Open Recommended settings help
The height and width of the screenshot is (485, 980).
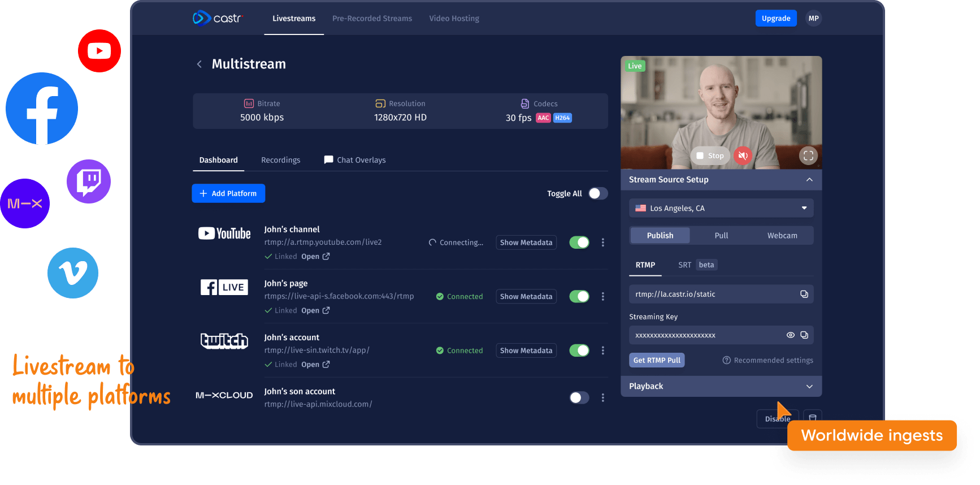pyautogui.click(x=768, y=361)
